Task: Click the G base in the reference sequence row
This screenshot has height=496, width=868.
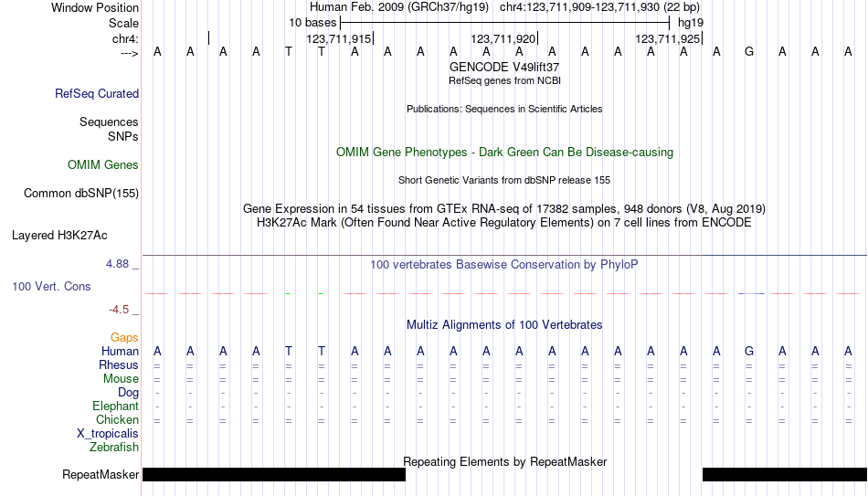Action: [x=749, y=52]
